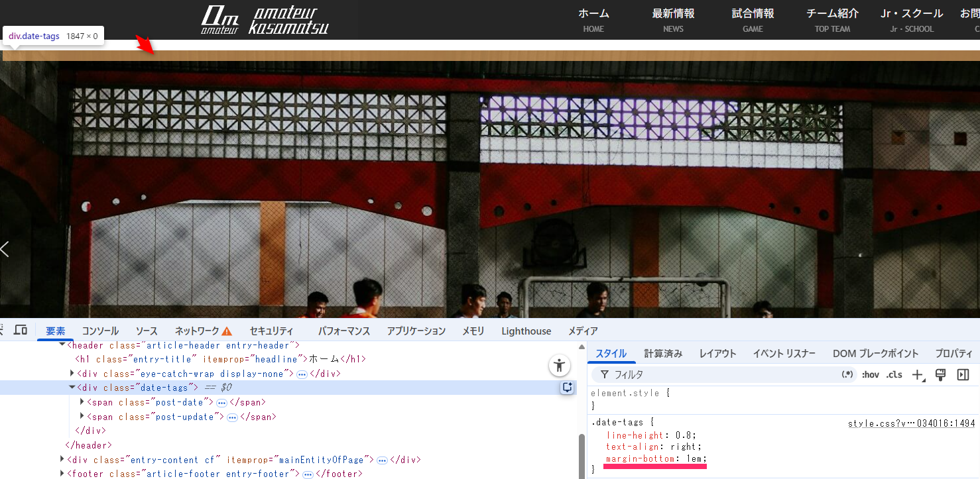
Task: Toggle the device toolbar icon in DevTools
Action: pyautogui.click(x=21, y=330)
